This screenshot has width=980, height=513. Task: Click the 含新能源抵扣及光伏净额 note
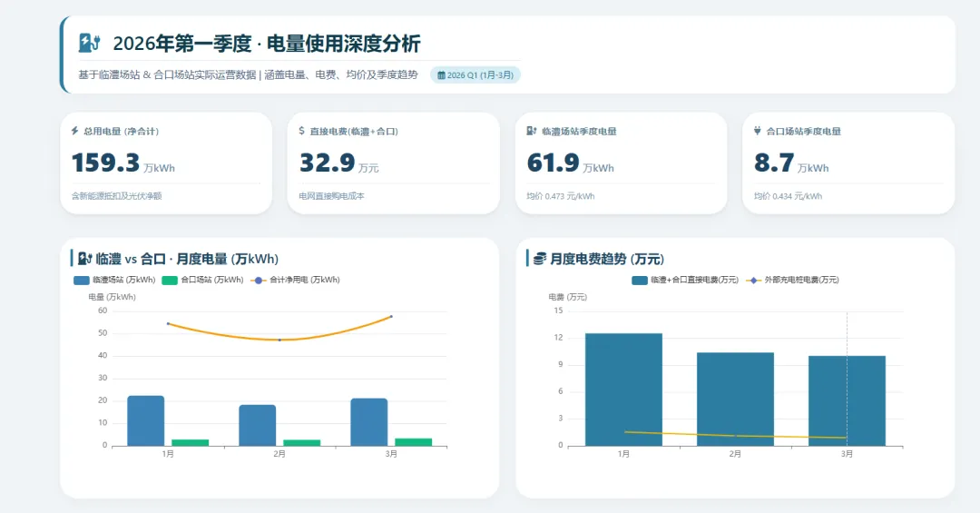(116, 196)
